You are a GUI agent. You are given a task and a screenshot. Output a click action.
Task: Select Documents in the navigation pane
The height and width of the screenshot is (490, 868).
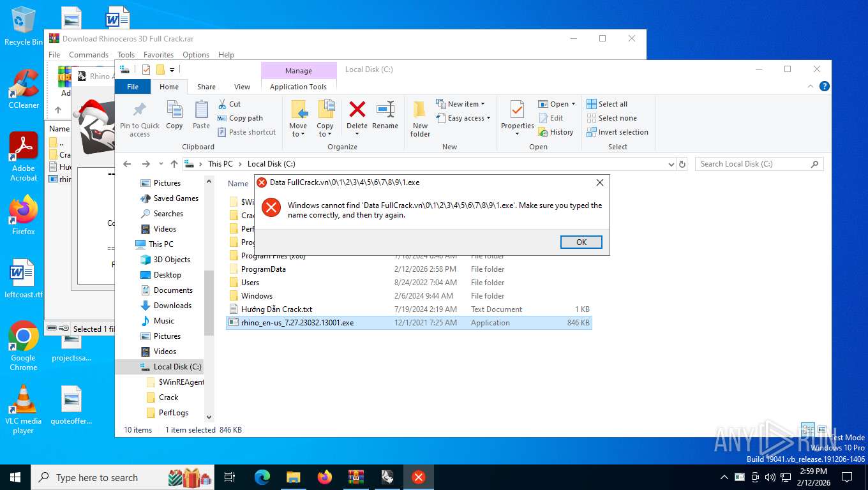coord(173,290)
